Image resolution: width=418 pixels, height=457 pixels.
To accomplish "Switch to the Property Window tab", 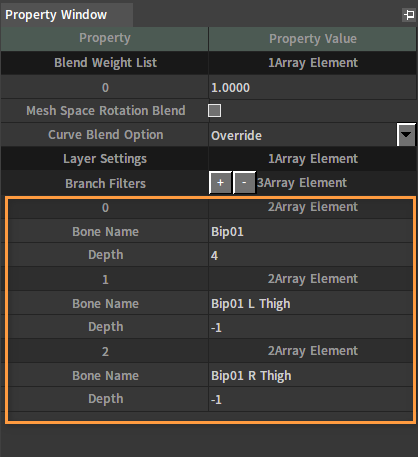I will (x=56, y=15).
